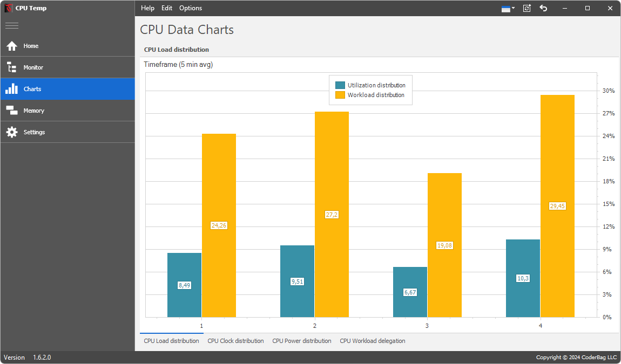621x364 pixels.
Task: Click the hamburger menu icon in sidebar
Action: click(x=12, y=25)
